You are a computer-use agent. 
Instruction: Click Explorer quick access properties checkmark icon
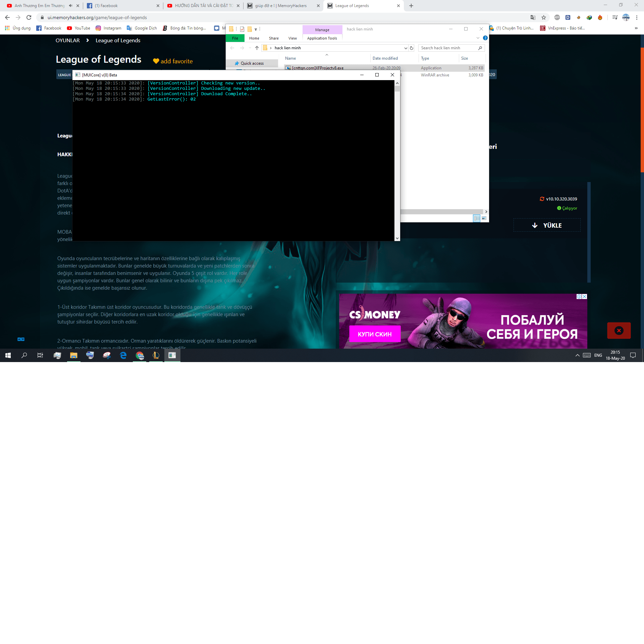coord(242,29)
